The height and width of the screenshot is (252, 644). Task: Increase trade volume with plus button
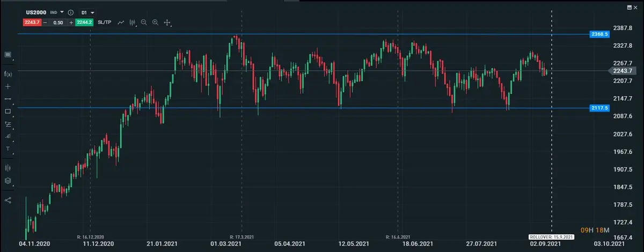(71, 23)
